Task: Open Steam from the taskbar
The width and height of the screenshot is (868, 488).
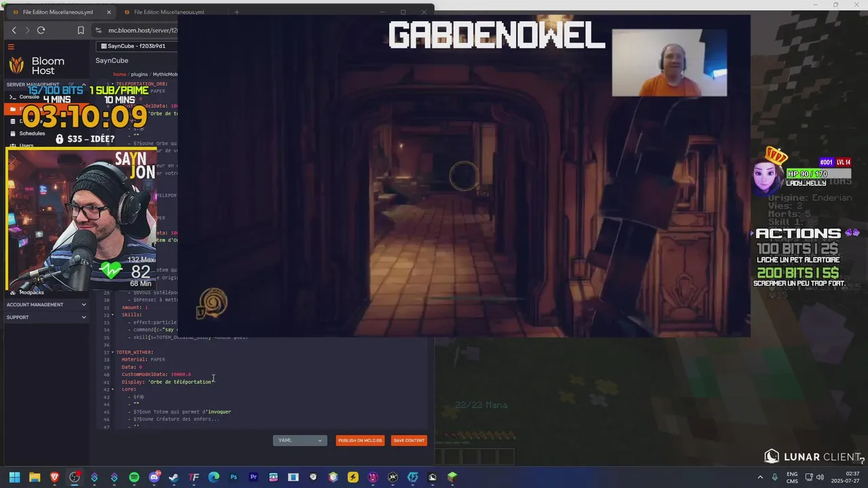Action: (174, 477)
